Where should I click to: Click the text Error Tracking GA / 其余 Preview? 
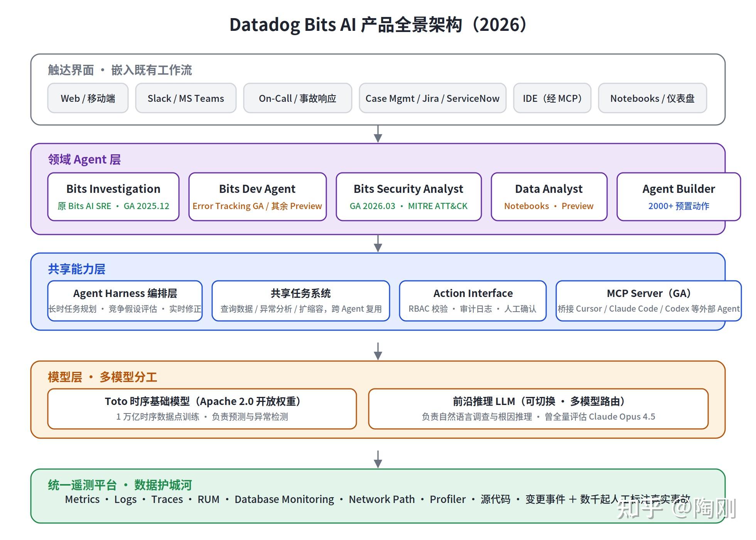click(257, 206)
